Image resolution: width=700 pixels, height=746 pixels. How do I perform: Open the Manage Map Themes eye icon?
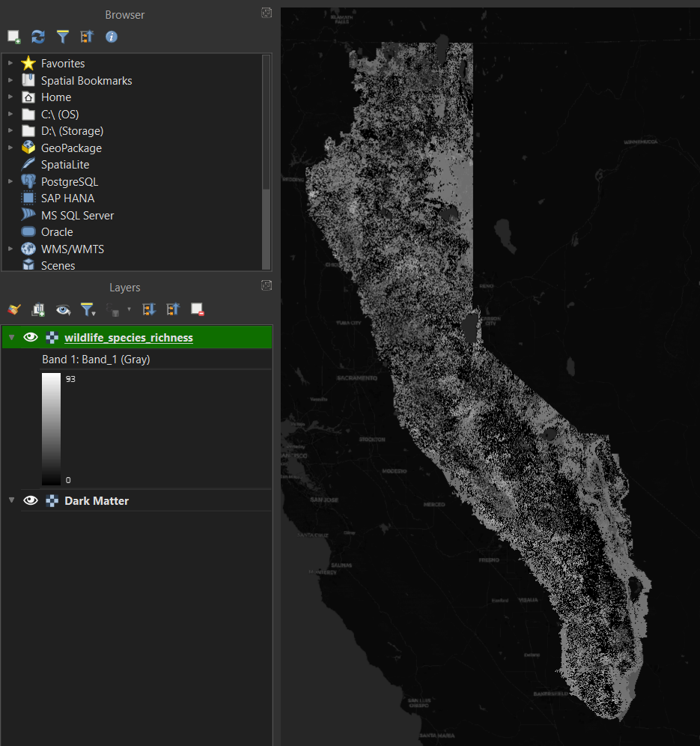pyautogui.click(x=63, y=309)
